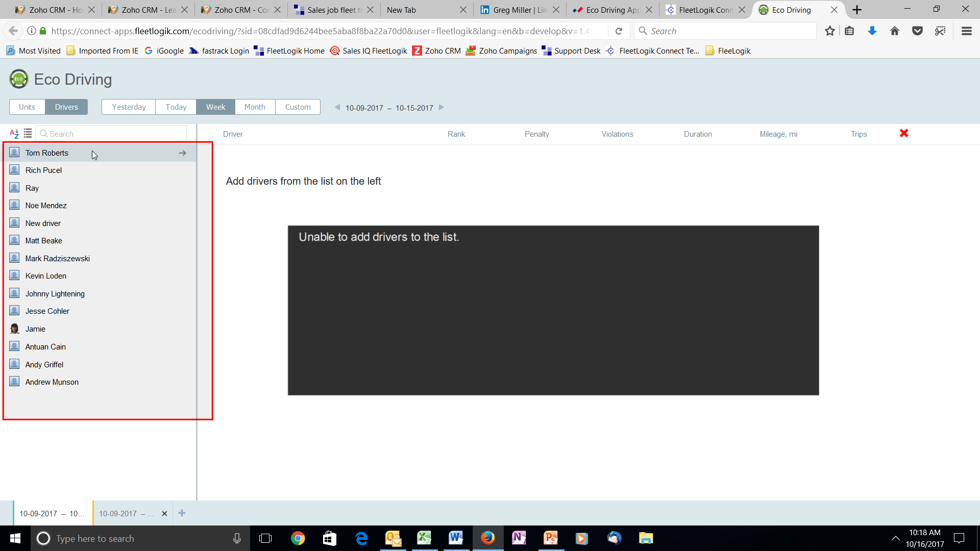The width and height of the screenshot is (980, 551).
Task: Select the Yesterday period button
Action: coord(129,107)
